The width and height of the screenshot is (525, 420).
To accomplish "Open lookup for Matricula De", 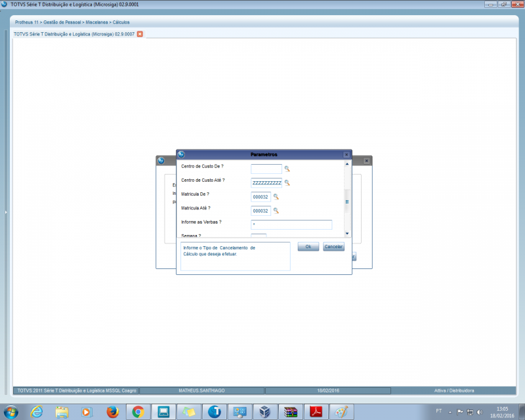I will 276,197.
